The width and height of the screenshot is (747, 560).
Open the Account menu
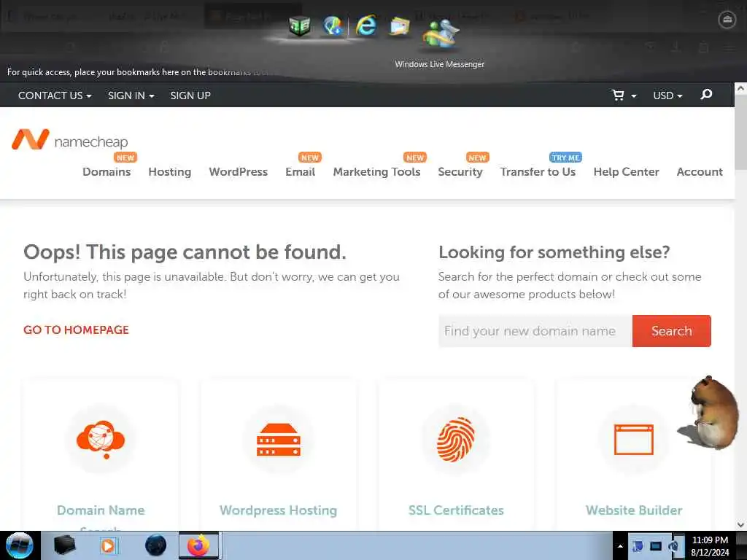700,171
